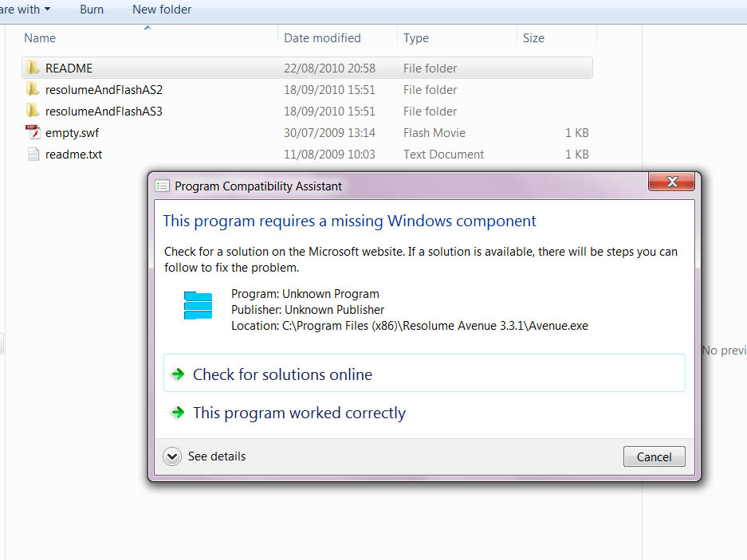Click New folder in the Explorer toolbar

click(x=162, y=9)
